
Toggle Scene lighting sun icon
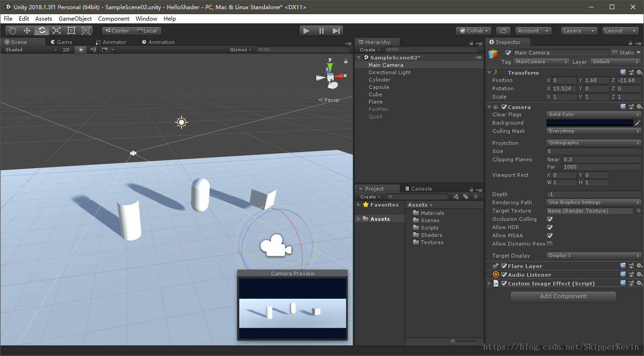[81, 49]
